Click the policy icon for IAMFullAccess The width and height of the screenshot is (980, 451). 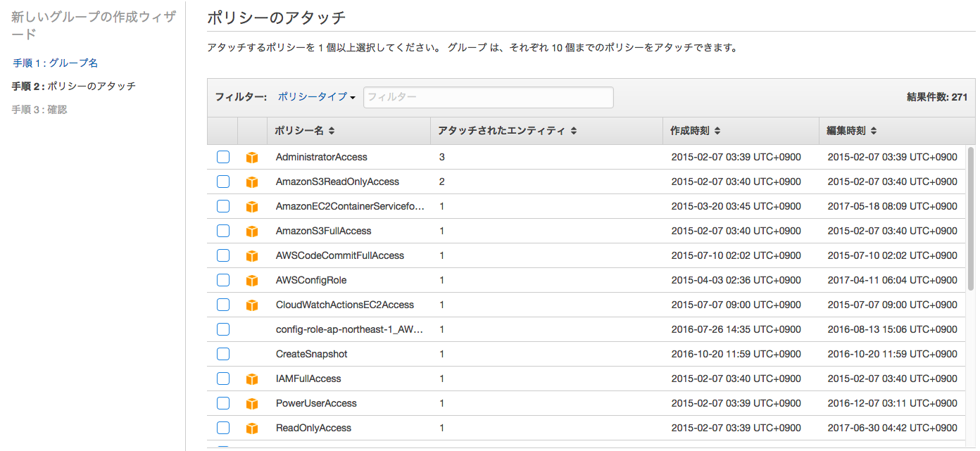click(x=252, y=379)
